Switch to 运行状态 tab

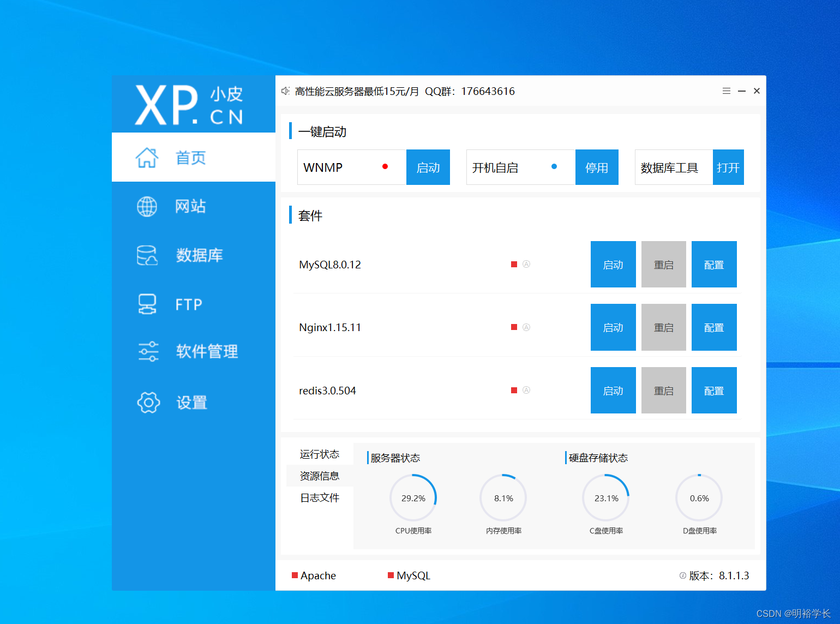(320, 454)
